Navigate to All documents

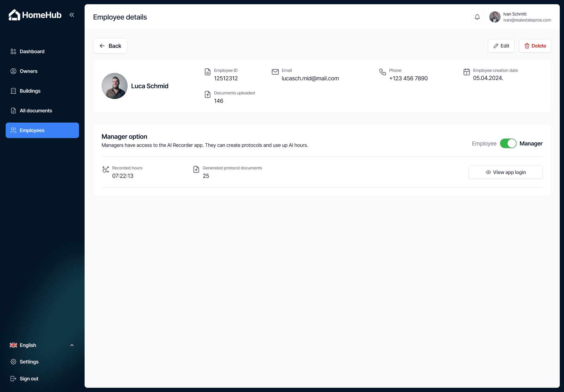coord(42,111)
